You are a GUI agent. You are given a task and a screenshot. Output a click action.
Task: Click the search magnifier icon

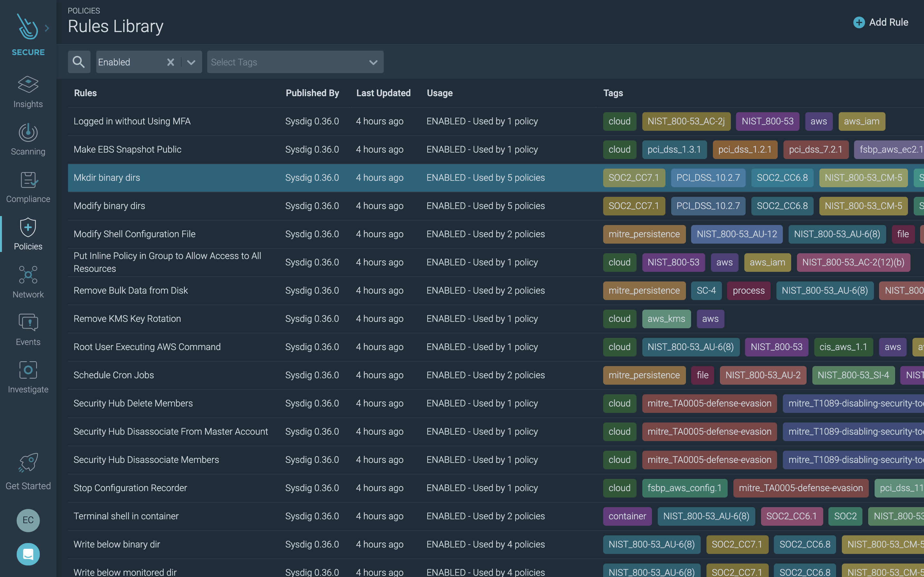click(x=79, y=62)
